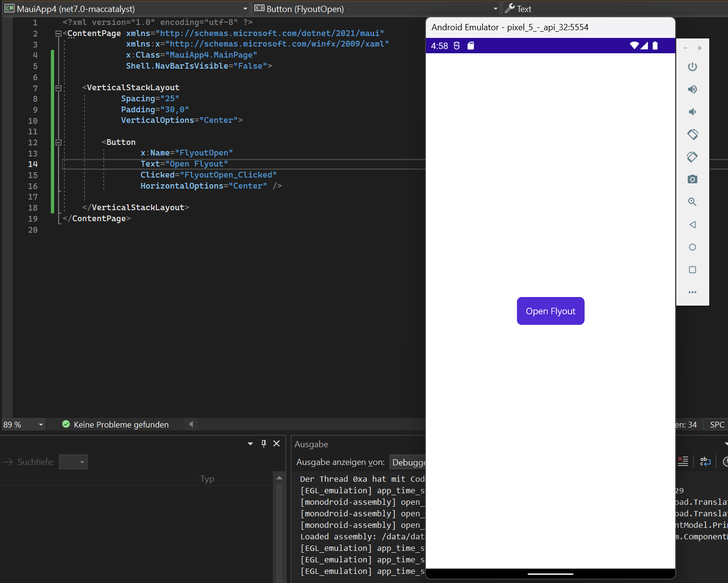Click the Open Flyout button in the emulator
This screenshot has width=728, height=583.
coord(551,311)
